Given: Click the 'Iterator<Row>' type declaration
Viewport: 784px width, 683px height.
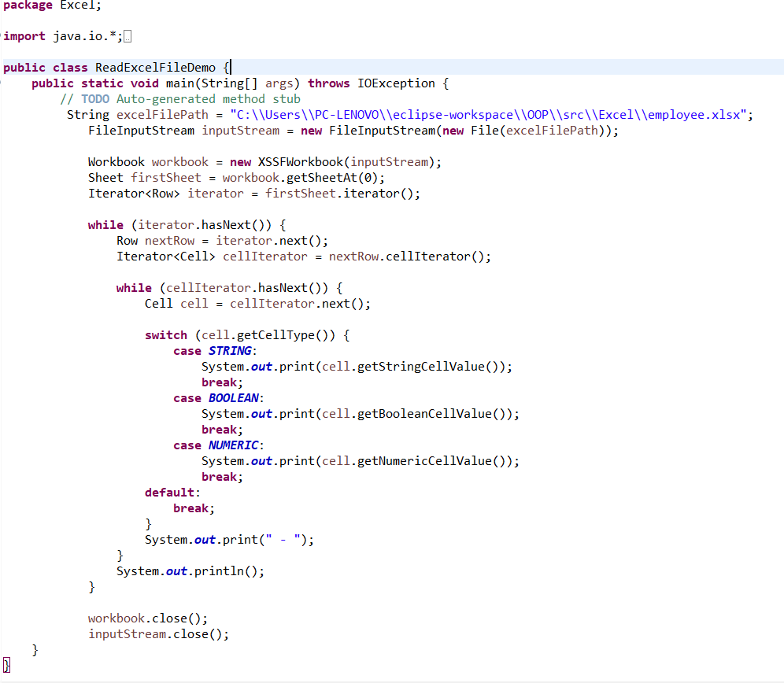Looking at the screenshot, I should pos(134,194).
